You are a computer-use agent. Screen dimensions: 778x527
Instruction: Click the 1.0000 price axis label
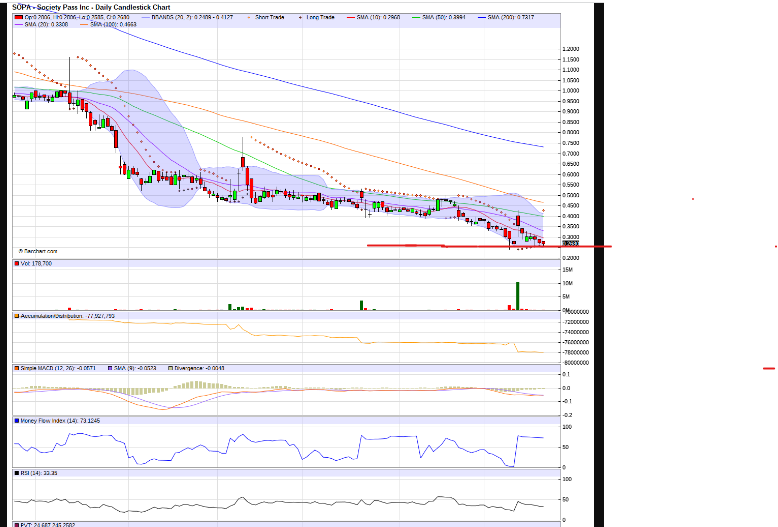571,91
